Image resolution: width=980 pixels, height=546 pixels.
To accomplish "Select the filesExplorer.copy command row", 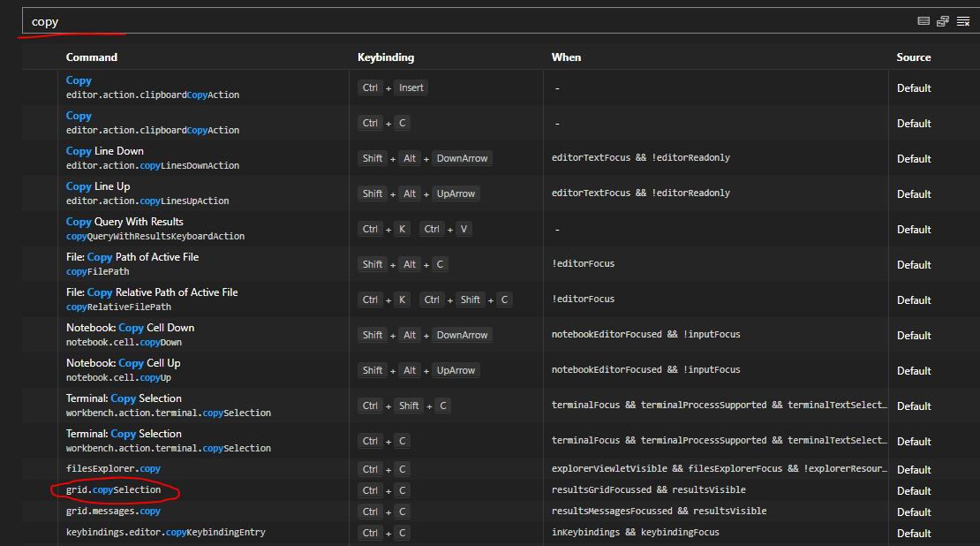I will [x=112, y=468].
